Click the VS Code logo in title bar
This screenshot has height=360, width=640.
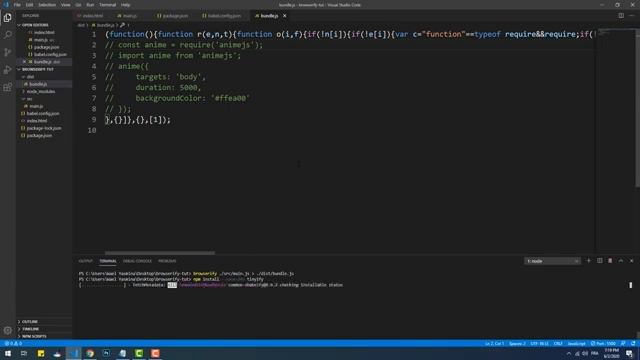click(6, 5)
